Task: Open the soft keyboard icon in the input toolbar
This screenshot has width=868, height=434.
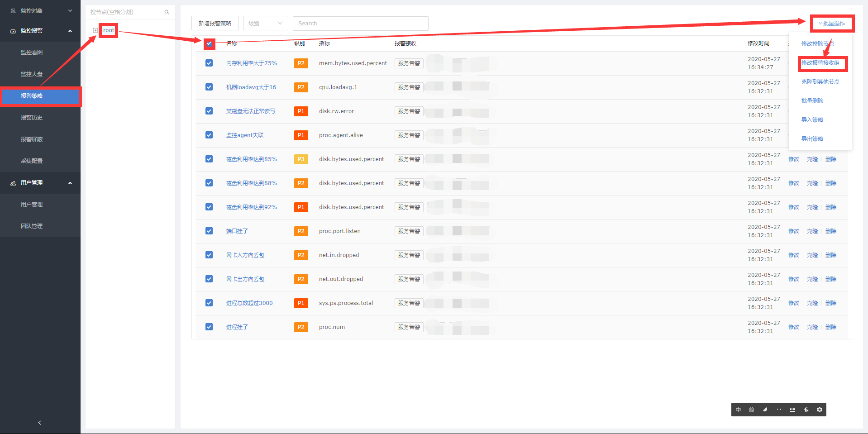Action: click(x=792, y=410)
